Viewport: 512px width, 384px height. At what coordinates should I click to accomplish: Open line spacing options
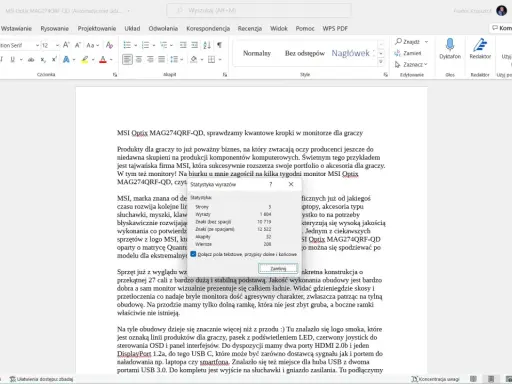174,60
